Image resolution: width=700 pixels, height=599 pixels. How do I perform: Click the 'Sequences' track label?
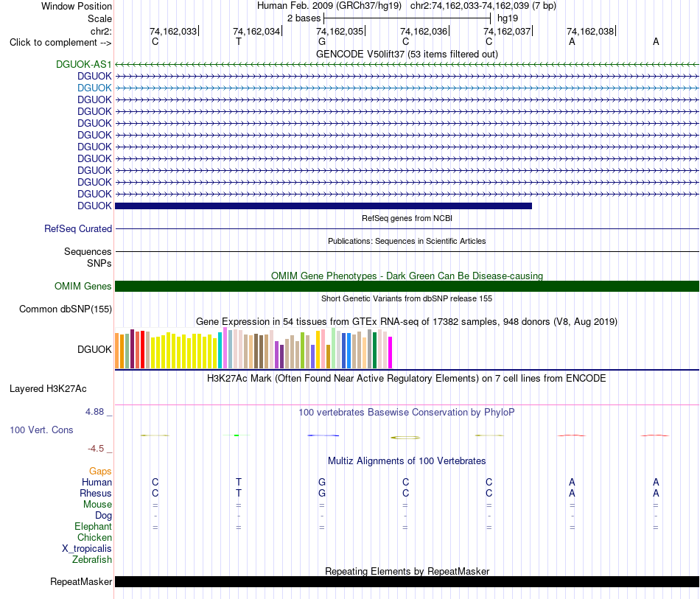click(x=88, y=252)
